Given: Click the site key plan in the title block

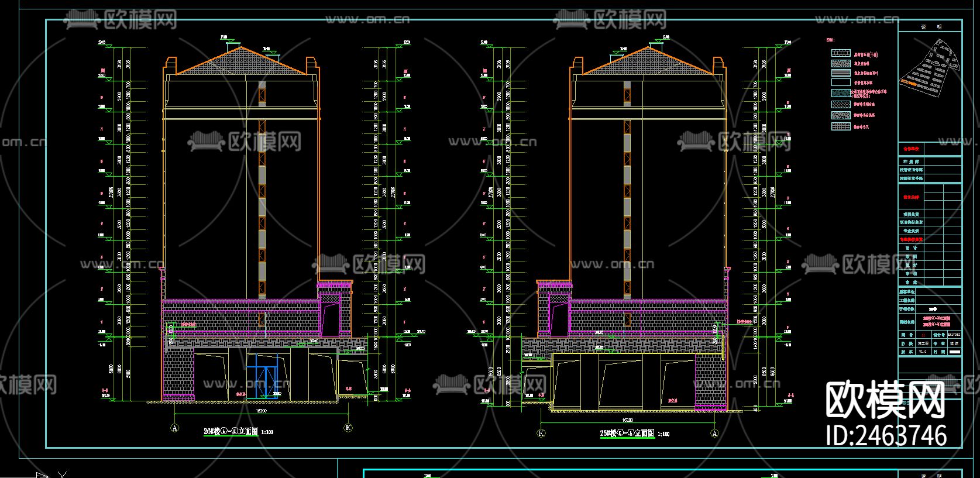Looking at the screenshot, I should click(x=930, y=69).
